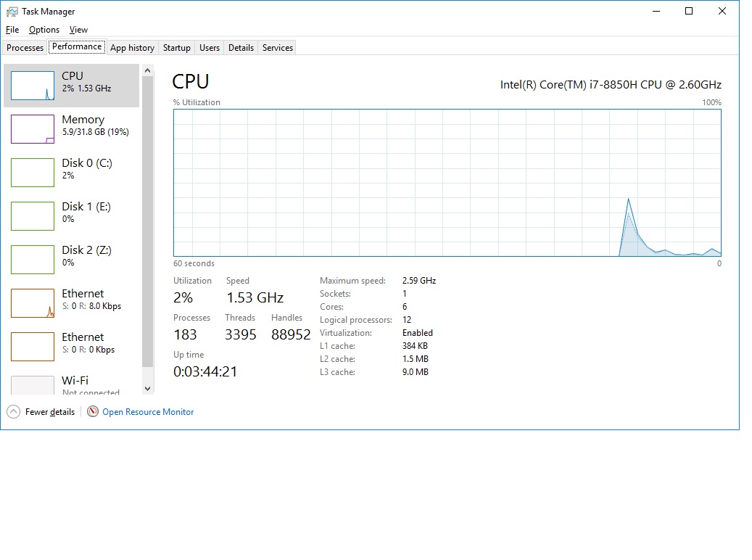Open the Resource Monitor icon

click(x=93, y=411)
